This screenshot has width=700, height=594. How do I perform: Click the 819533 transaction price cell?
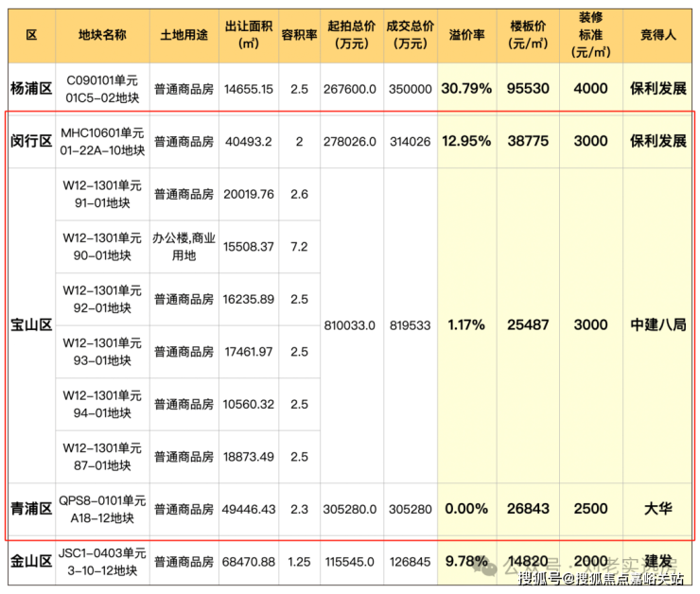click(x=409, y=324)
